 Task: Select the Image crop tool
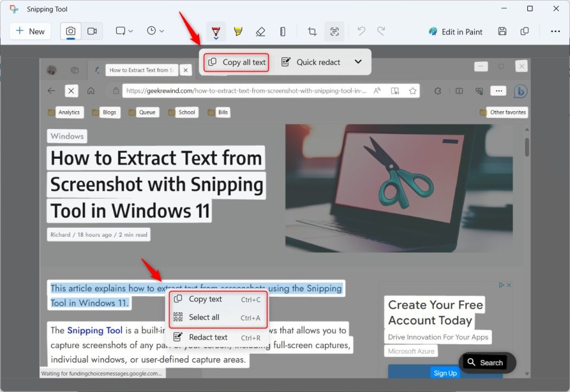click(312, 32)
